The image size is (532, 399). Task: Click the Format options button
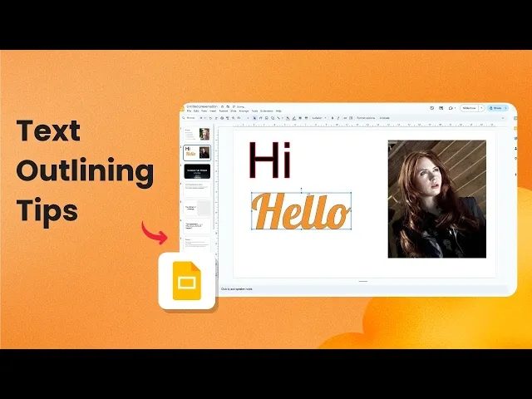(x=366, y=118)
